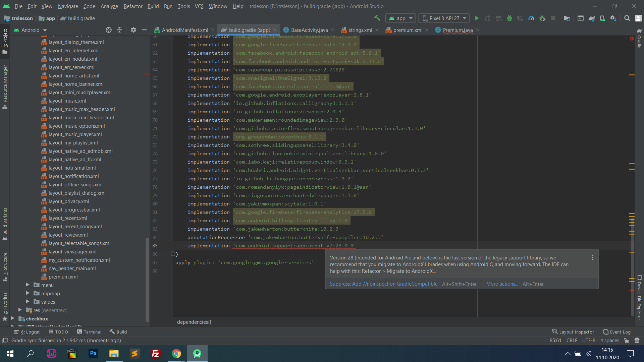Click the dependencies{} breadcrumb

194,322
